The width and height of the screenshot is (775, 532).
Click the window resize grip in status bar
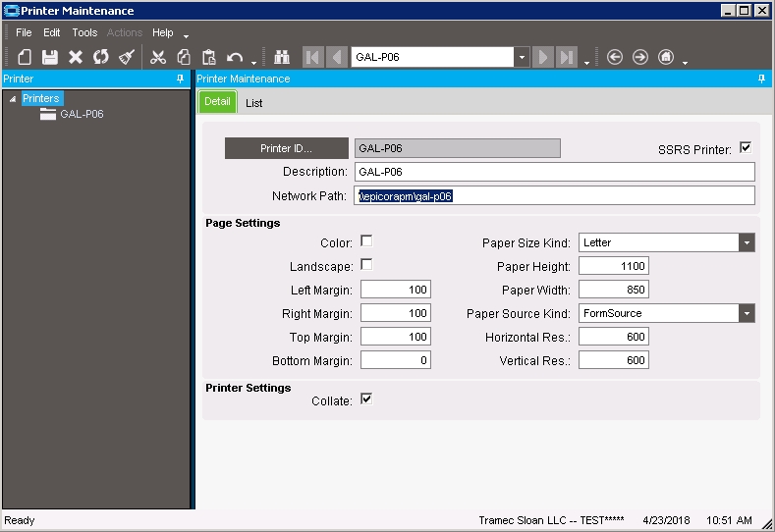tap(767, 524)
